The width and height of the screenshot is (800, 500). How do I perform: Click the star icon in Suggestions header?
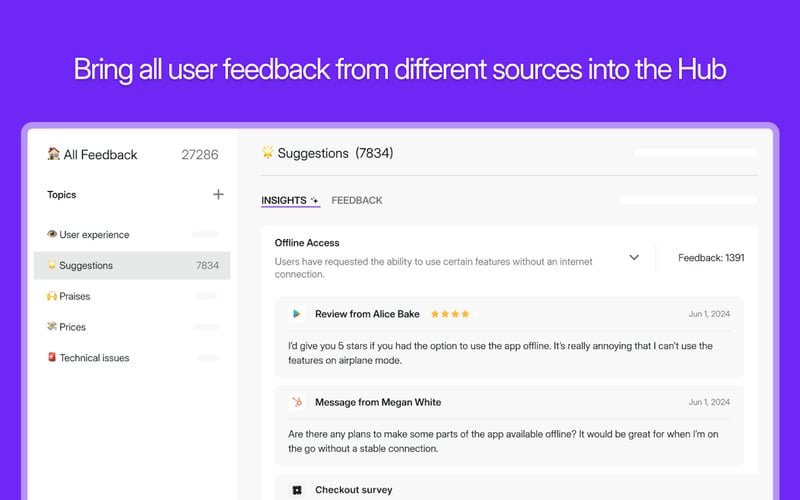click(x=267, y=152)
